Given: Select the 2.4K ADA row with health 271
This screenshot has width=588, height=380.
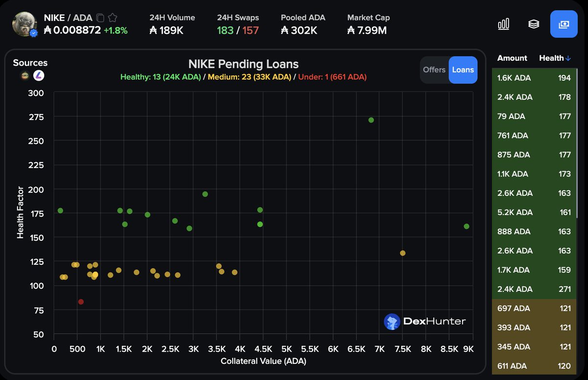Looking at the screenshot, I should tap(534, 289).
